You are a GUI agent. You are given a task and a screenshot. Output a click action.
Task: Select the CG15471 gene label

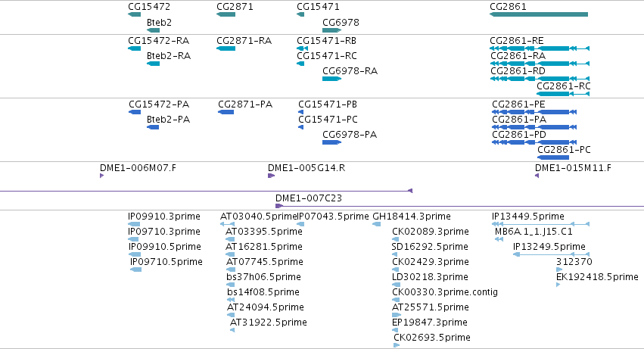coord(318,7)
